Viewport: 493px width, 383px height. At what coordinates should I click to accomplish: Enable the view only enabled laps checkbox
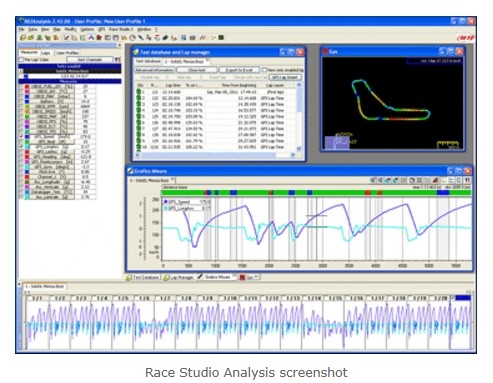click(265, 70)
